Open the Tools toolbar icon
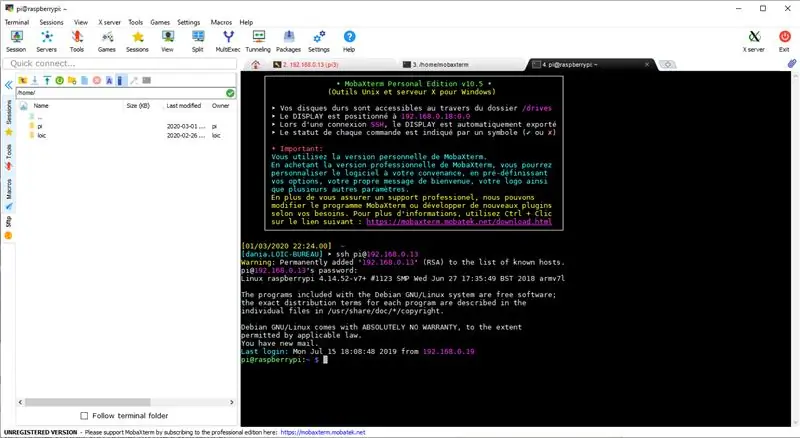This screenshot has width=800, height=438. (x=77, y=41)
